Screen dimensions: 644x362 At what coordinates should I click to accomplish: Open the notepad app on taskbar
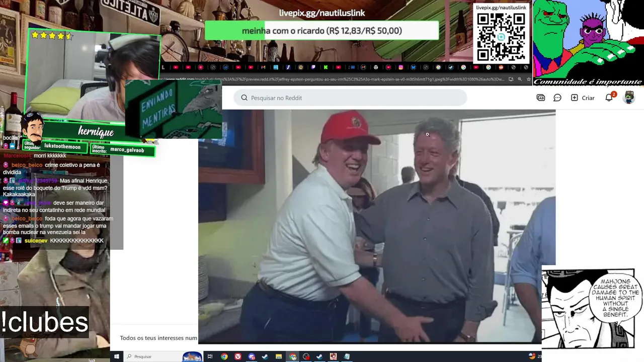coord(347,356)
